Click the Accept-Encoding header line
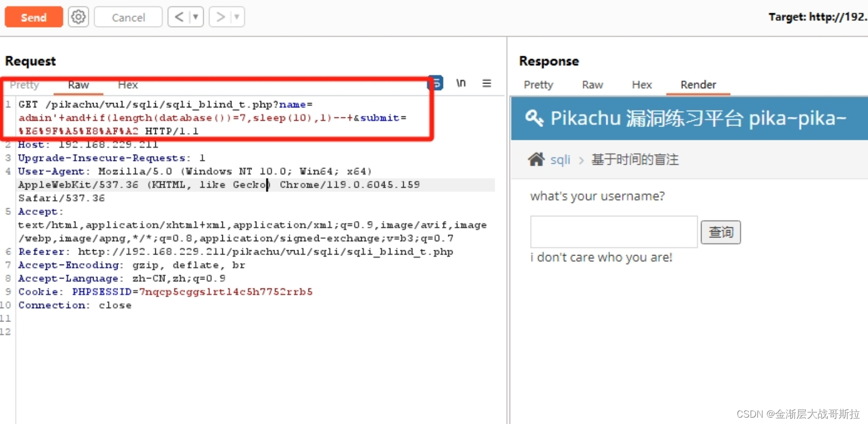Viewport: 868px width, 424px height. point(132,265)
